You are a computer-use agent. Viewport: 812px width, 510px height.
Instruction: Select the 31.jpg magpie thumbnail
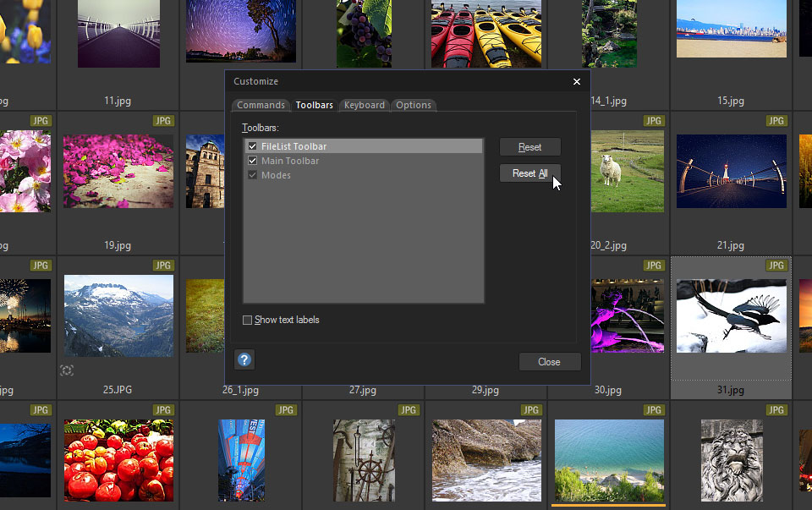tap(731, 315)
